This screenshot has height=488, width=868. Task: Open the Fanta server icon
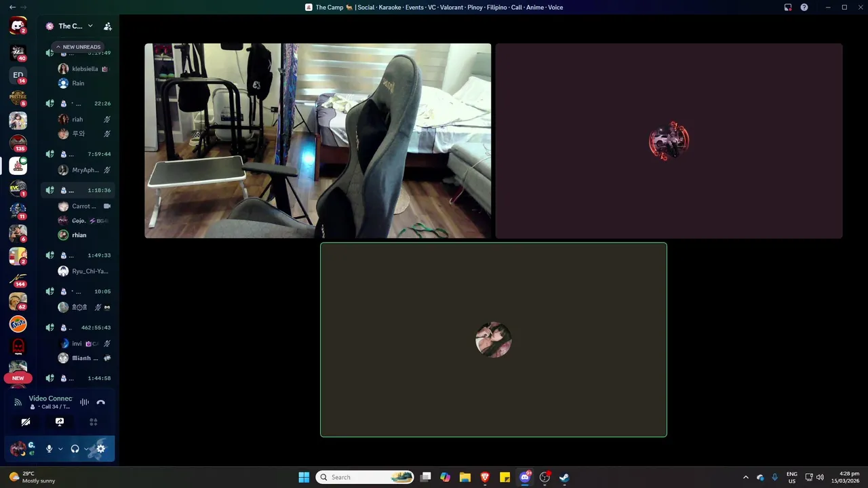click(18, 324)
